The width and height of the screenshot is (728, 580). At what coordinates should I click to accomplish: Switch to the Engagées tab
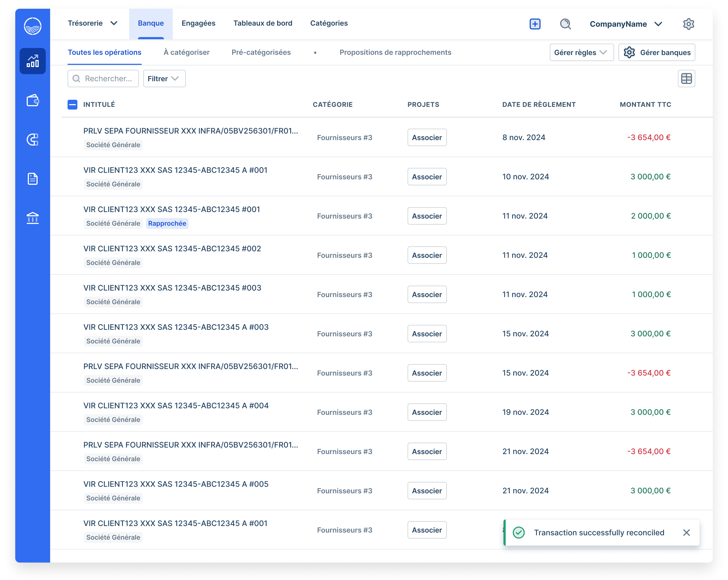(x=198, y=23)
